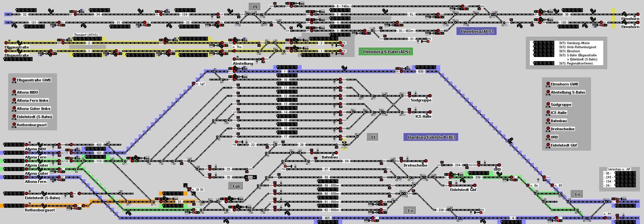
Task: Select the black-highlighted 30X signal element
Action: click(x=251, y=177)
